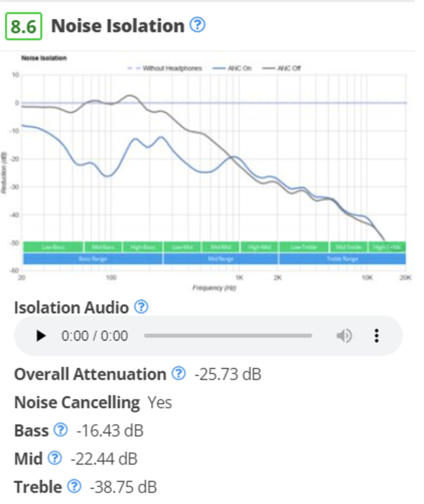Click the Low-Bass green band label
Image resolution: width=424 pixels, height=504 pixels.
[x=53, y=247]
